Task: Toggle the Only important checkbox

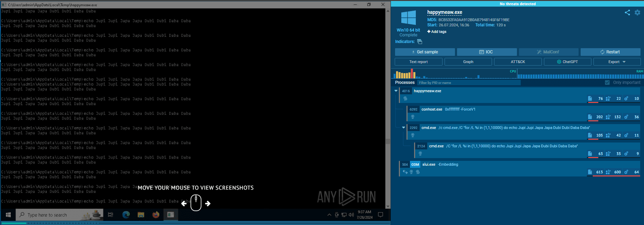Action: (607, 83)
